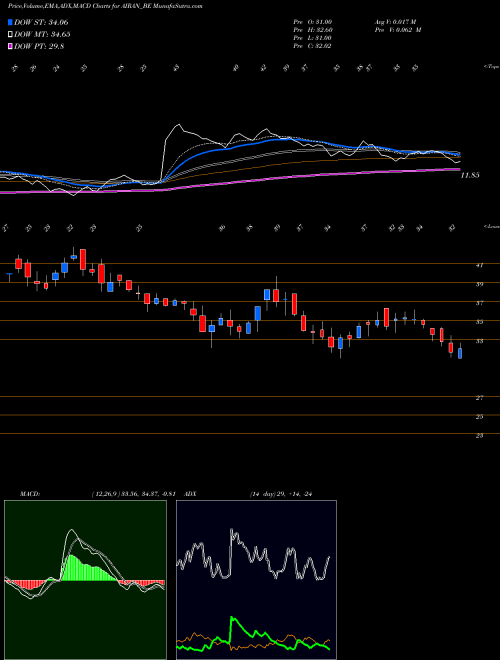Image resolution: width=500 pixels, height=660 pixels.
Task: Click the chart title mentioning AIRAN_BE
Action: pos(105,7)
